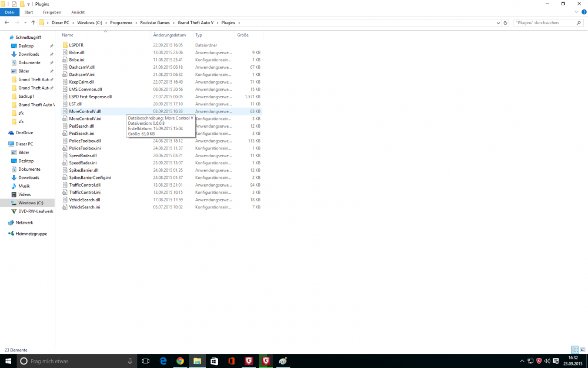588x368 pixels.
Task: Refresh the Plugins folder view
Action: click(505, 23)
